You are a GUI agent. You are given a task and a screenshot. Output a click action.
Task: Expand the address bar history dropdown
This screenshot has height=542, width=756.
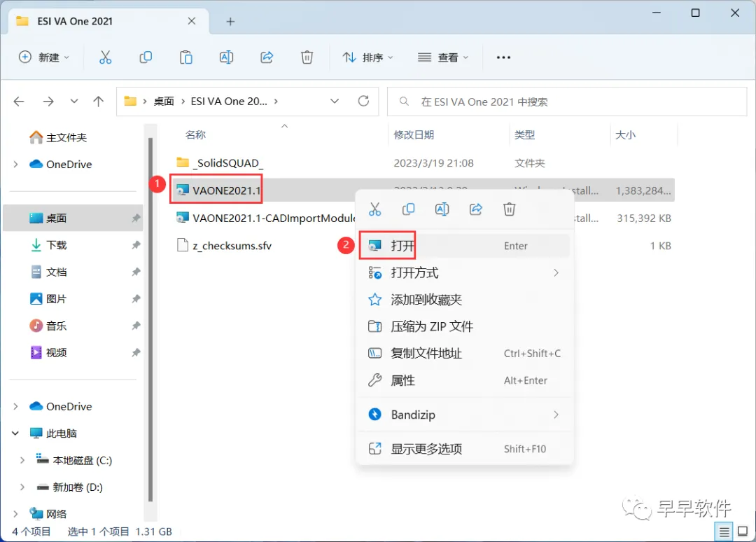click(x=334, y=102)
